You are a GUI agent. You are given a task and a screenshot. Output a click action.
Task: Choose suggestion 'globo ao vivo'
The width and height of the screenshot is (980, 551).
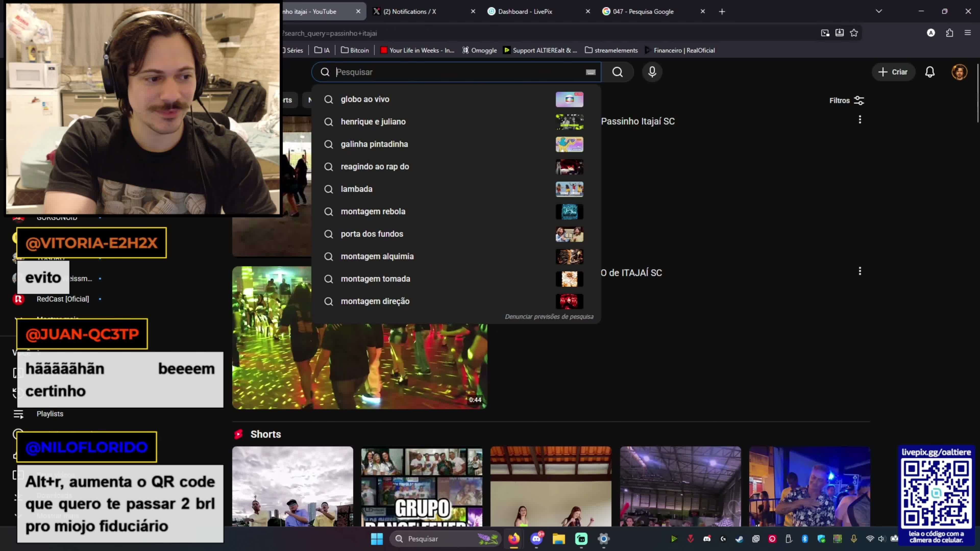(x=456, y=99)
